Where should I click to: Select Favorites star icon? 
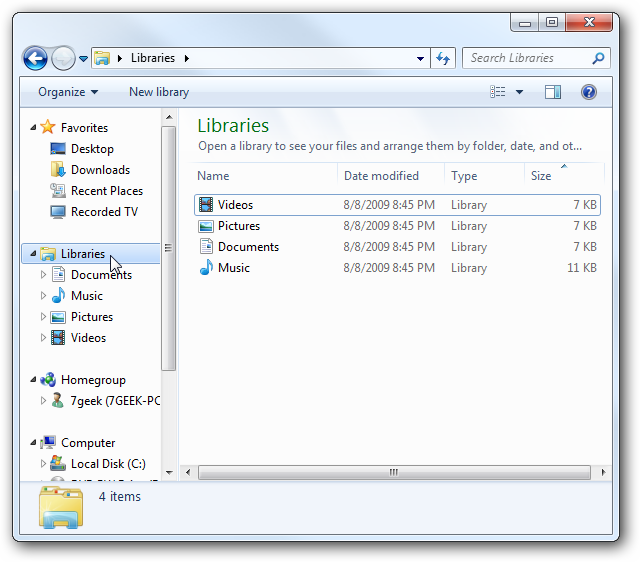48,127
